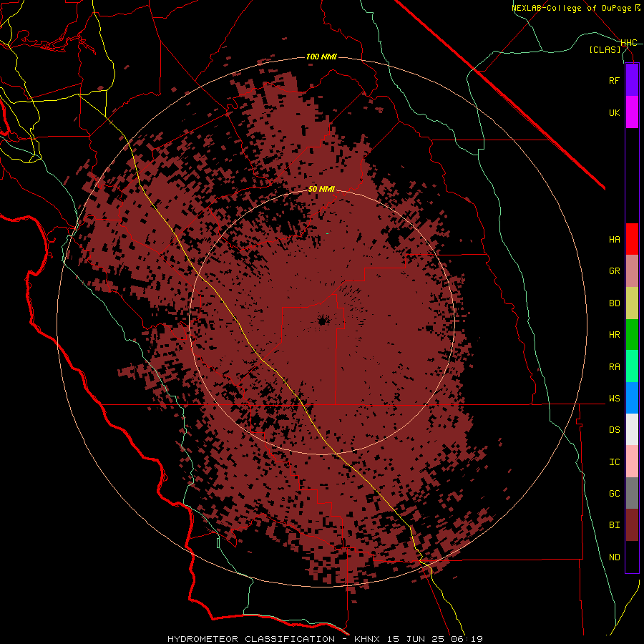Click the radar site center point
Image resolution: width=644 pixels, height=644 pixels.
tap(322, 321)
